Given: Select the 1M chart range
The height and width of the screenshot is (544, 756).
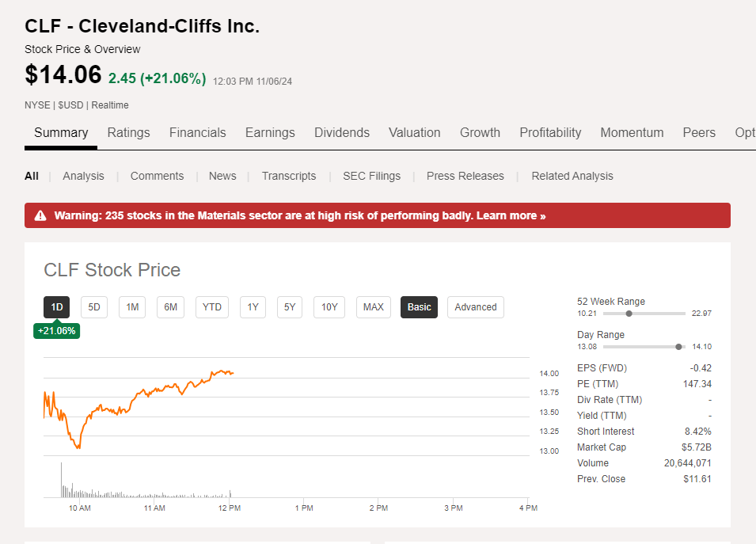Looking at the screenshot, I should click(x=131, y=306).
